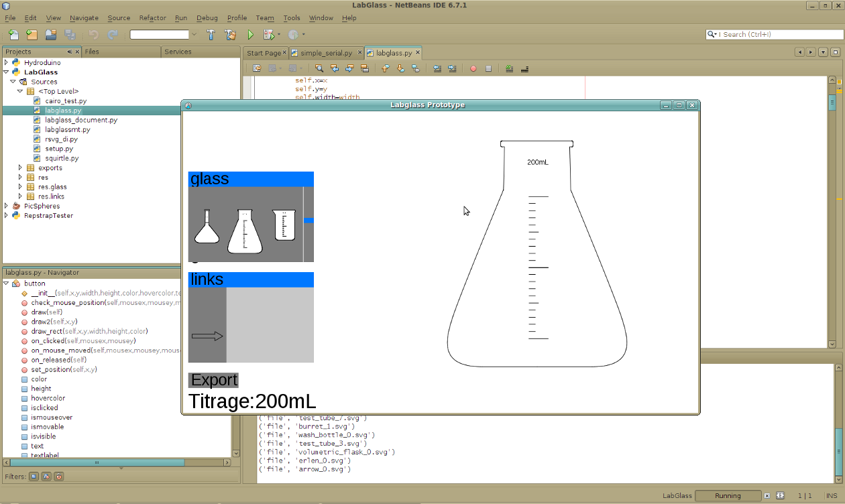Toggle Highlight Search editor icon
The height and width of the screenshot is (504, 845).
pyautogui.click(x=365, y=68)
